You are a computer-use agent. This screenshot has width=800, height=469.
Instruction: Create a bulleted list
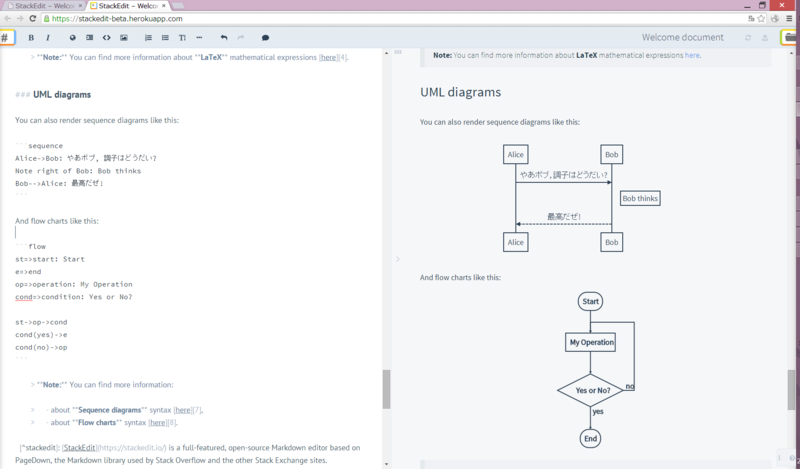(165, 38)
